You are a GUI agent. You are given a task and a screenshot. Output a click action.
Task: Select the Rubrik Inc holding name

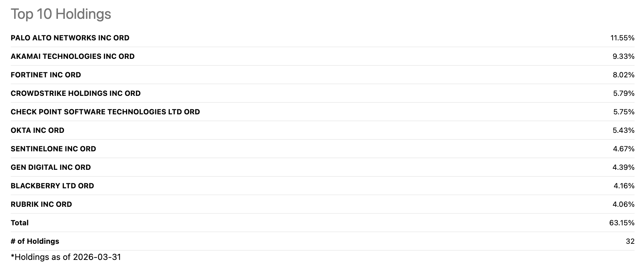pyautogui.click(x=41, y=204)
